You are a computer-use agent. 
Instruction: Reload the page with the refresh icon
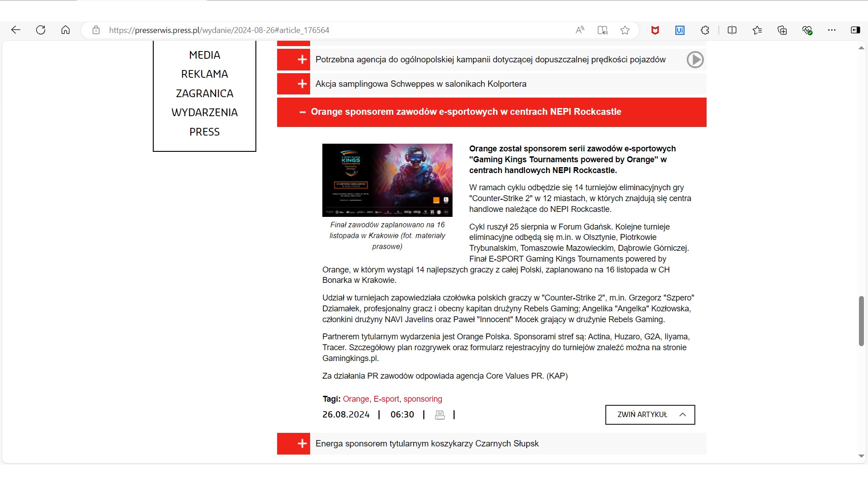pos(41,30)
